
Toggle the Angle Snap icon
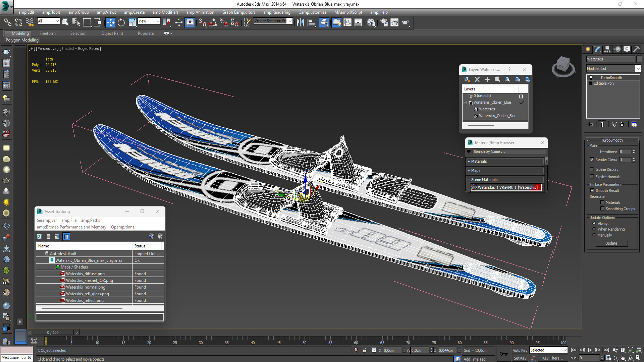pyautogui.click(x=213, y=22)
